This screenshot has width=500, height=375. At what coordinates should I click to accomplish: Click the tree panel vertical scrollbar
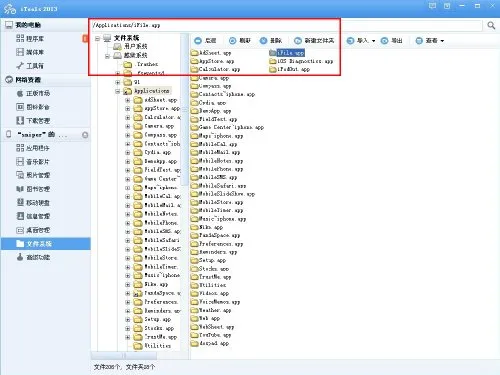pyautogui.click(x=184, y=110)
